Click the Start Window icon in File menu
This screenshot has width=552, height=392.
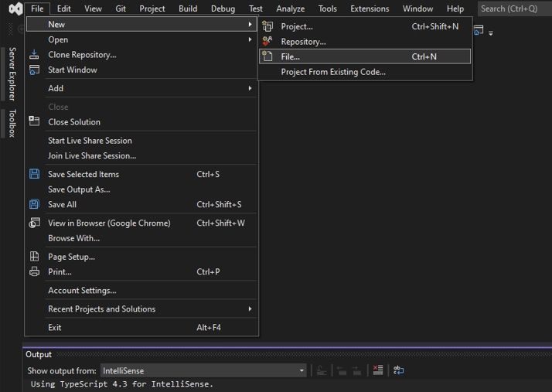click(34, 70)
